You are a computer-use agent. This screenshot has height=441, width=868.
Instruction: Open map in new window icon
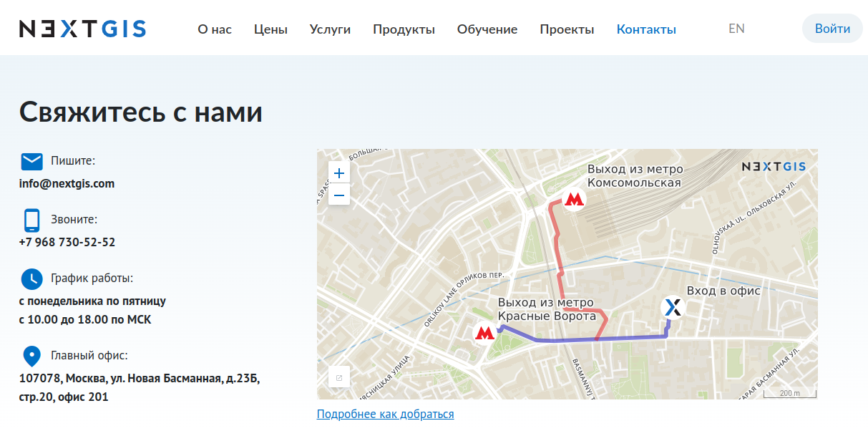point(339,377)
